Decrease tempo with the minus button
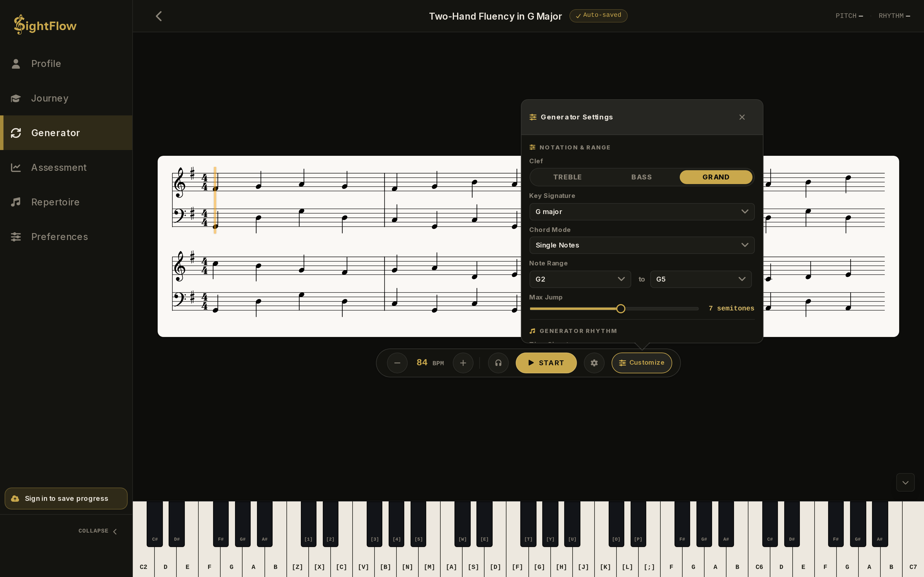The height and width of the screenshot is (577, 924). (x=397, y=363)
